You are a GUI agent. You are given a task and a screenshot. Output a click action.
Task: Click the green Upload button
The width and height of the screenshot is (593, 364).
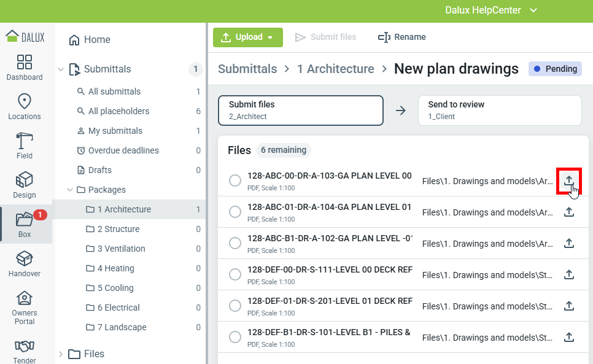(x=247, y=37)
